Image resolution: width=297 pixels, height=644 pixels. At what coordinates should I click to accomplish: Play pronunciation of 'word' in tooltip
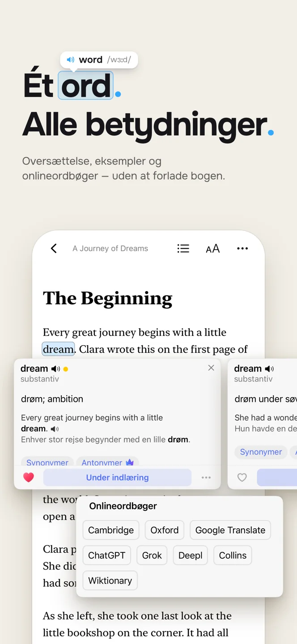71,59
